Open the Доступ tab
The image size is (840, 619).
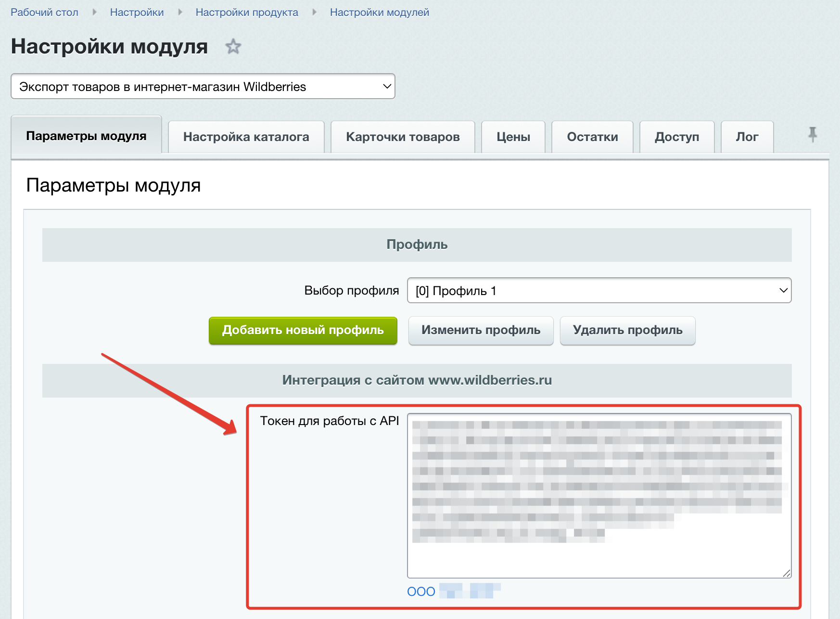click(x=676, y=137)
